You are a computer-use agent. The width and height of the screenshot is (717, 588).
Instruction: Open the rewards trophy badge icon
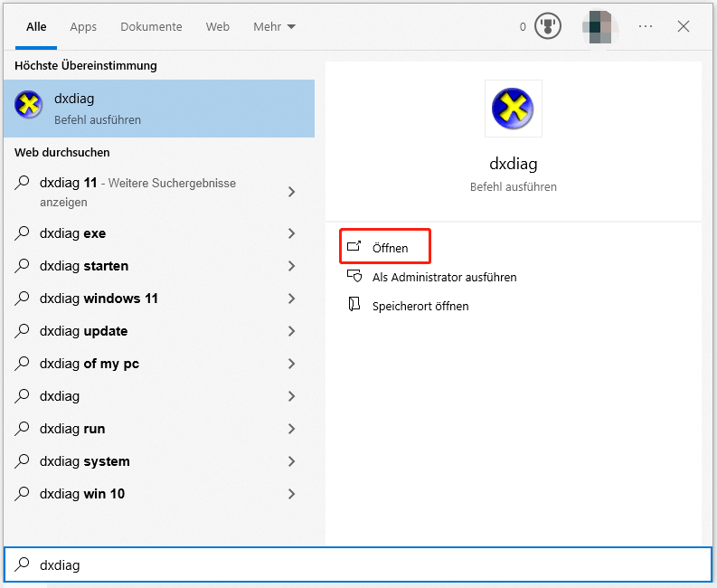(x=548, y=26)
